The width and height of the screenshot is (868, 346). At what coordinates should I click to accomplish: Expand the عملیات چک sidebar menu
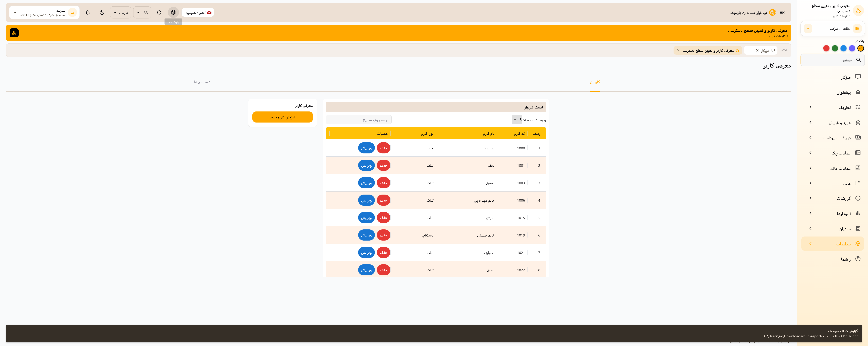pos(832,153)
